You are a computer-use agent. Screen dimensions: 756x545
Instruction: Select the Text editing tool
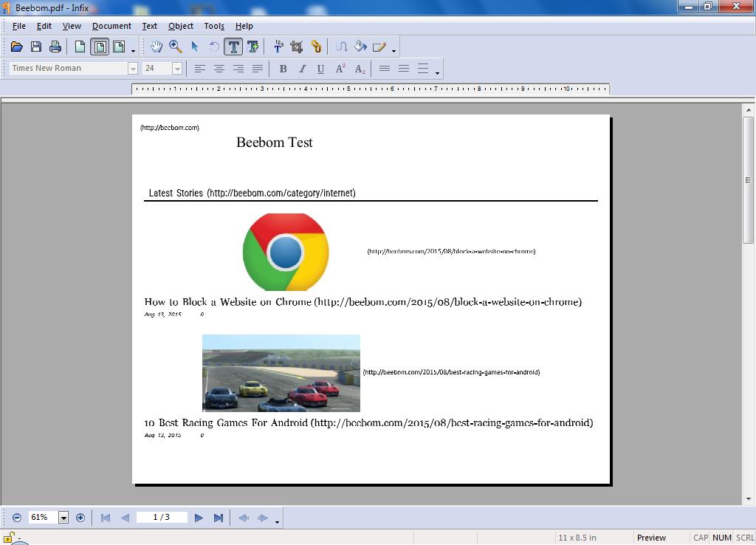click(x=233, y=46)
